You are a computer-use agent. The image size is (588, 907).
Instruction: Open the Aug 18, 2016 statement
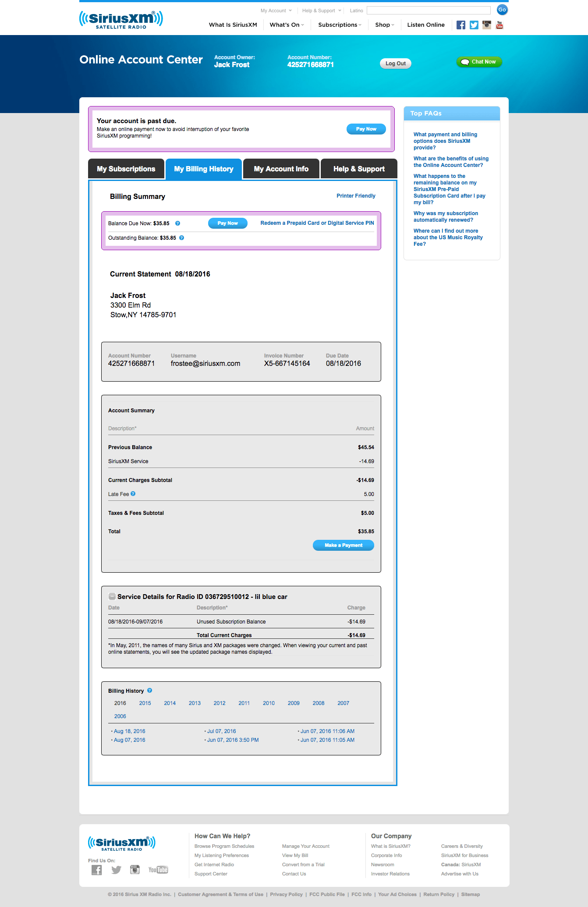click(130, 731)
